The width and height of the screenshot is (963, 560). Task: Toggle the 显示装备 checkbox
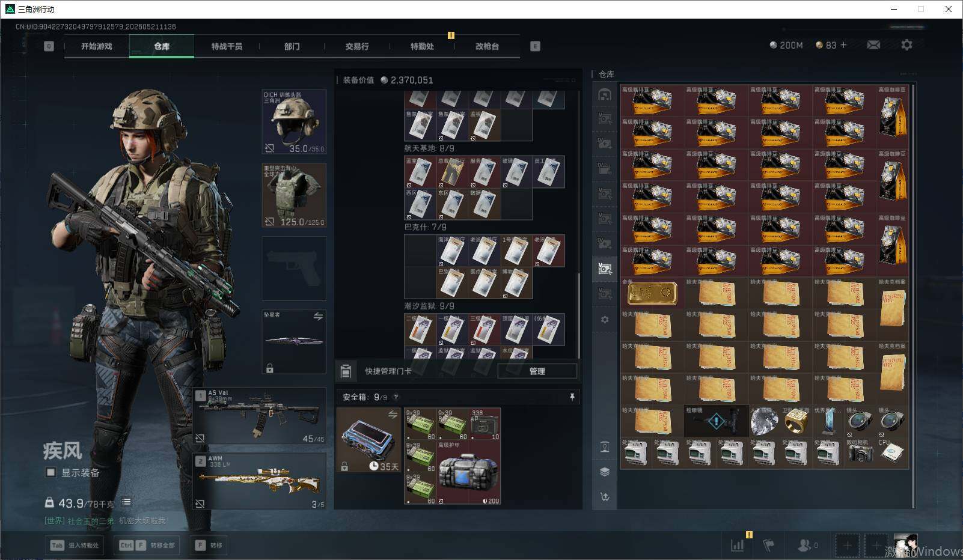pos(51,473)
